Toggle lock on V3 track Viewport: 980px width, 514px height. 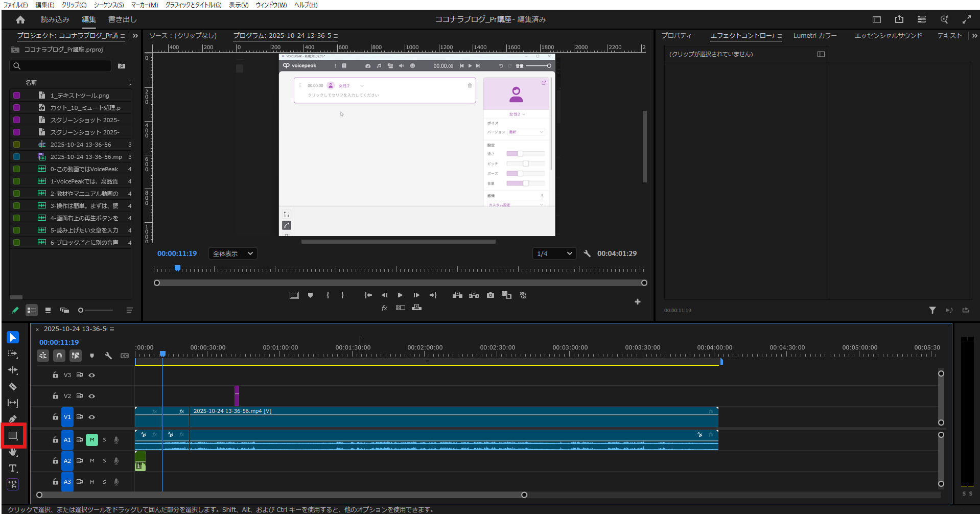pyautogui.click(x=55, y=375)
